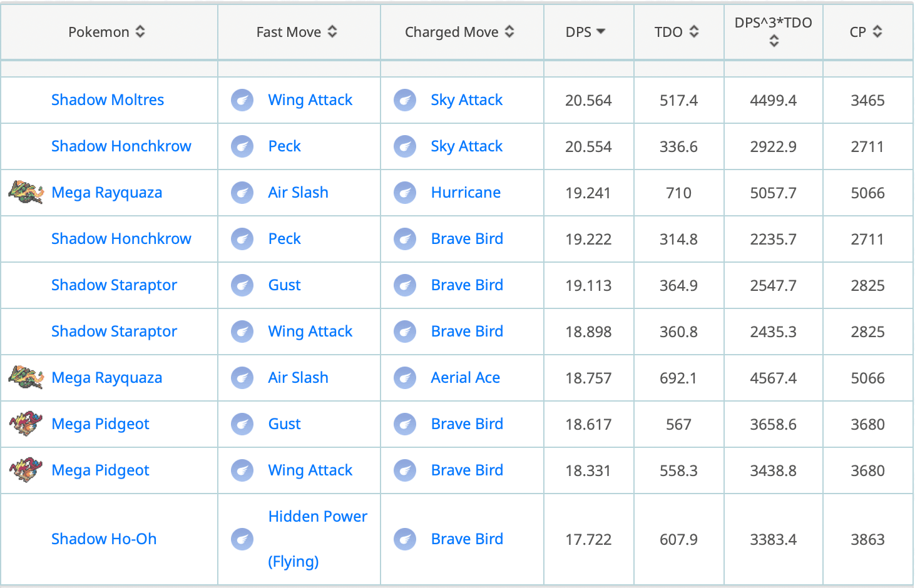The image size is (915, 588).
Task: Sort table by CP column
Action: click(x=866, y=32)
